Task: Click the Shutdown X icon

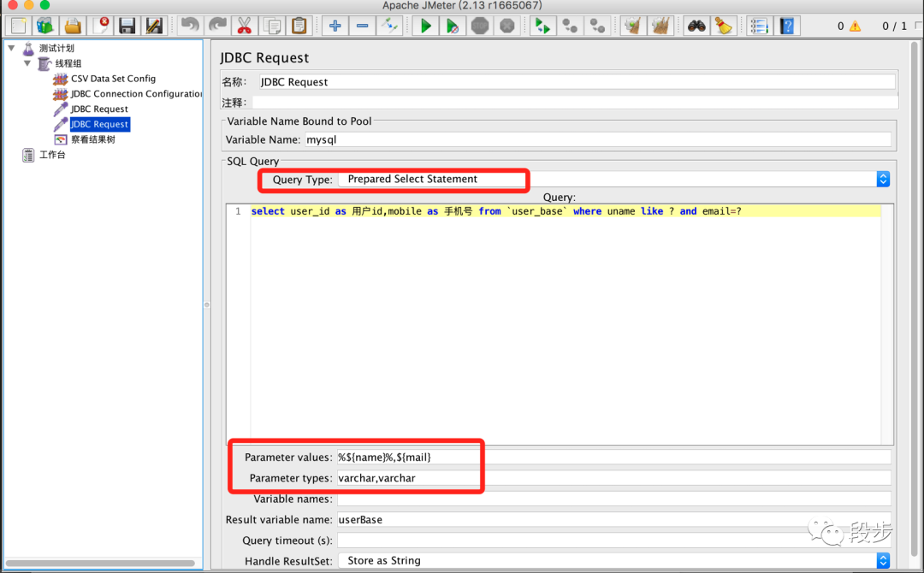Action: 507,26
